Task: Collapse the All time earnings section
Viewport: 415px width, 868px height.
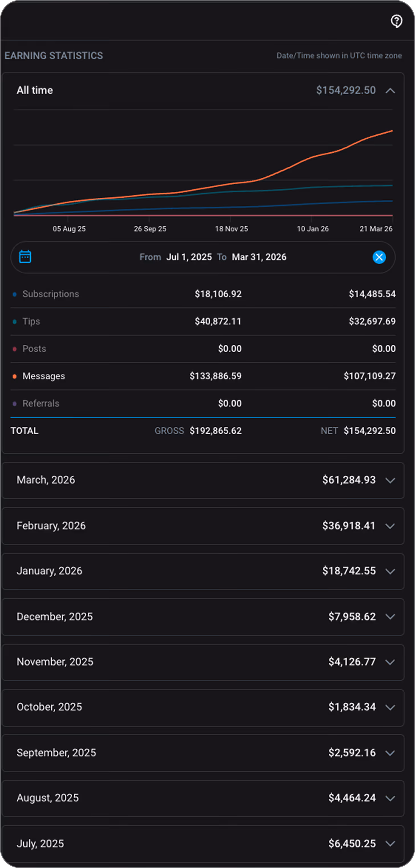Action: tap(390, 91)
